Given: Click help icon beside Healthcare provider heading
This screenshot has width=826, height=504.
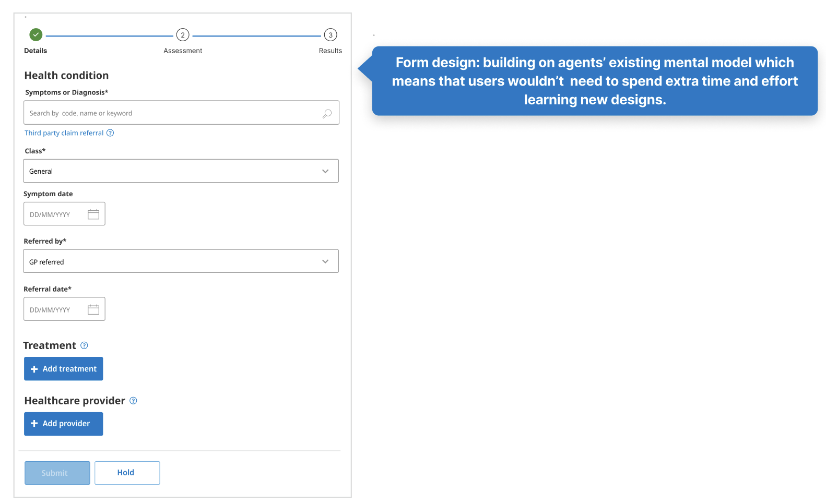Looking at the screenshot, I should point(133,401).
